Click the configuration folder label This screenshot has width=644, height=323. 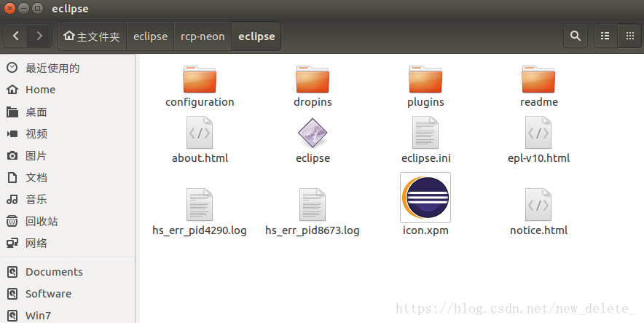(x=200, y=102)
